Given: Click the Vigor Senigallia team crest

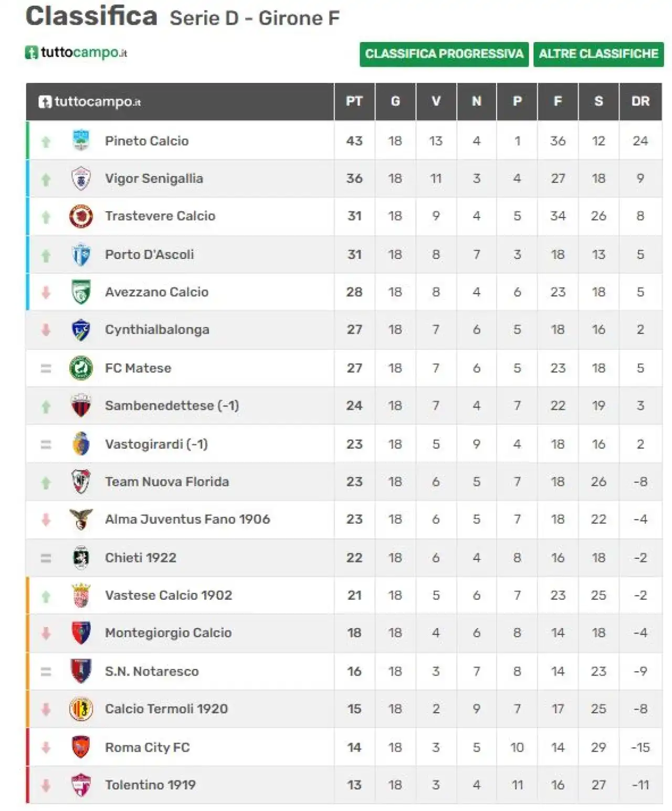Looking at the screenshot, I should coord(81,178).
